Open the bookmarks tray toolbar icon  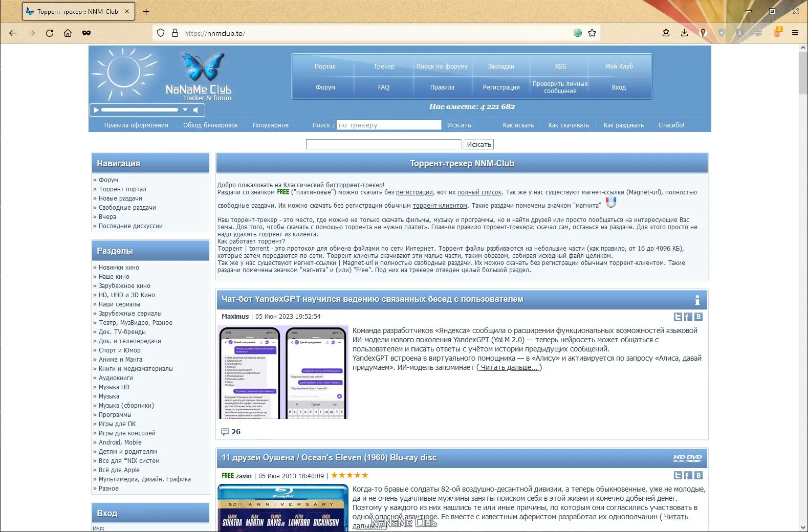click(666, 33)
